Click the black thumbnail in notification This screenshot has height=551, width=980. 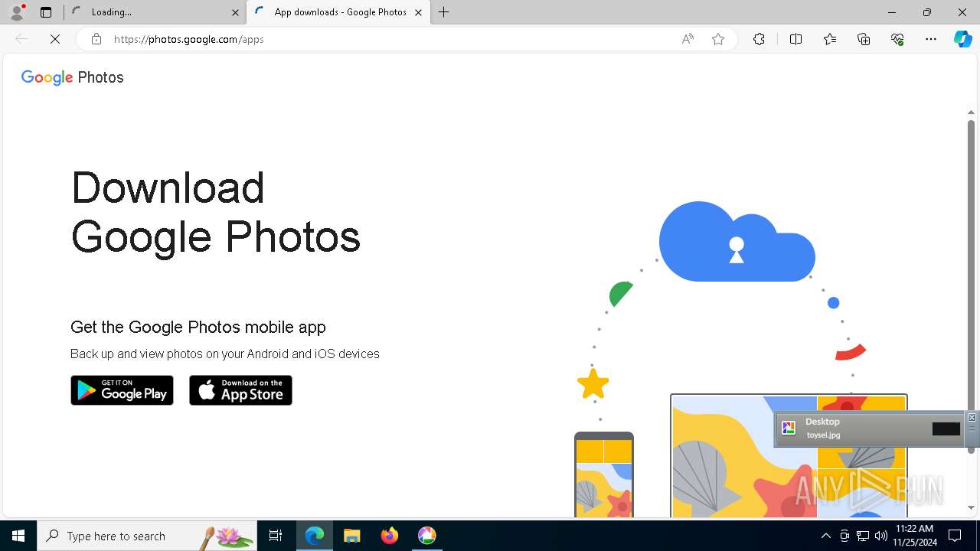946,429
